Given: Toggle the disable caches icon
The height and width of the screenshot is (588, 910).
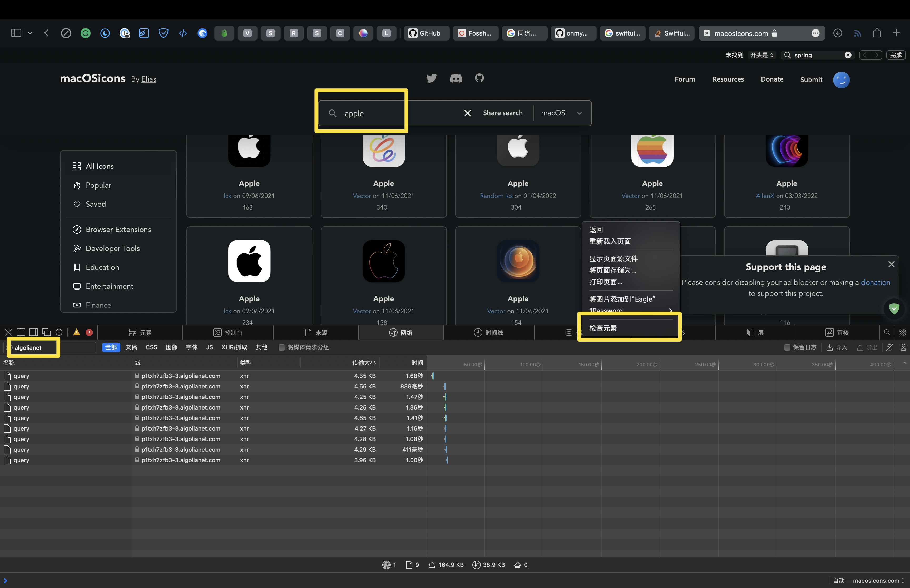Looking at the screenshot, I should click(889, 347).
